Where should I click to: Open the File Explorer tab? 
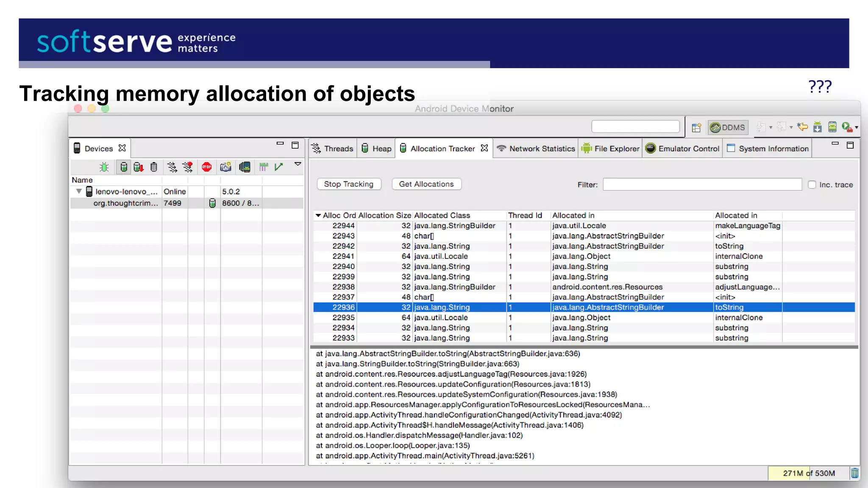coord(610,149)
